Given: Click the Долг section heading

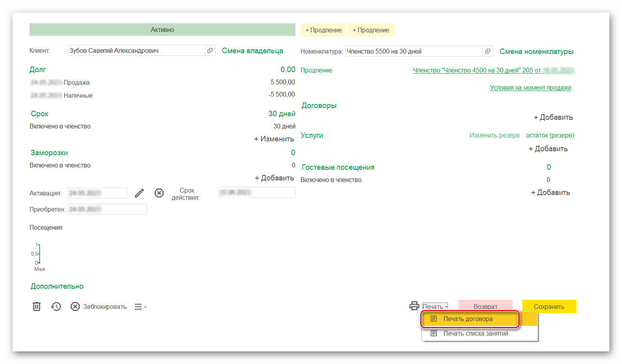Looking at the screenshot, I should [37, 70].
